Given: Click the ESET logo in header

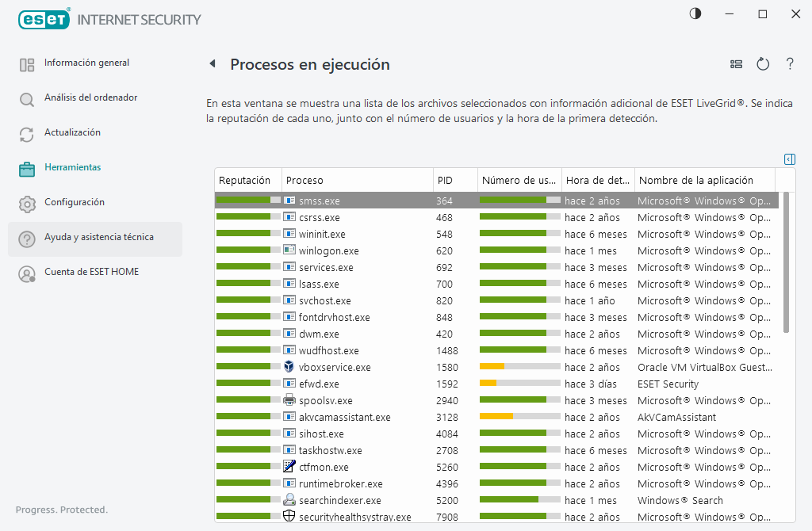Looking at the screenshot, I should click(44, 18).
